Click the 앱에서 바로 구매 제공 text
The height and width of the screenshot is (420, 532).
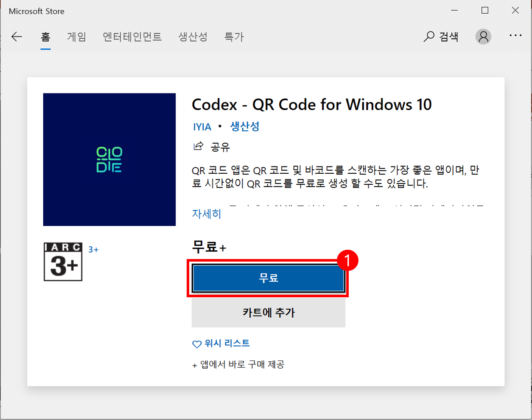coord(238,364)
